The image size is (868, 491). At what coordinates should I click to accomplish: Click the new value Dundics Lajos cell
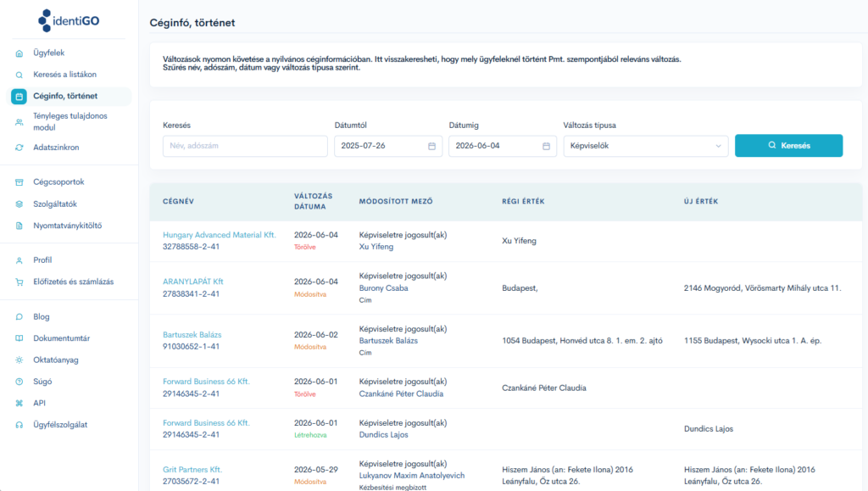pyautogui.click(x=709, y=429)
